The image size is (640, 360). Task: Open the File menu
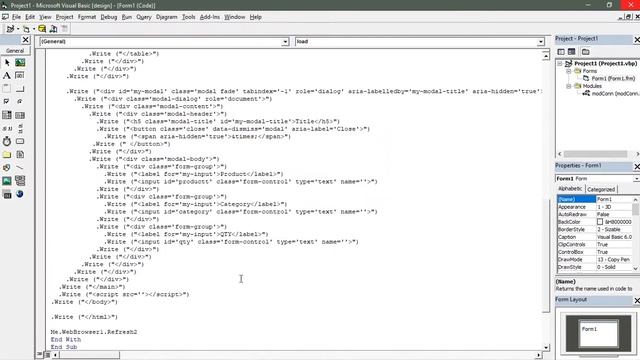(16, 17)
